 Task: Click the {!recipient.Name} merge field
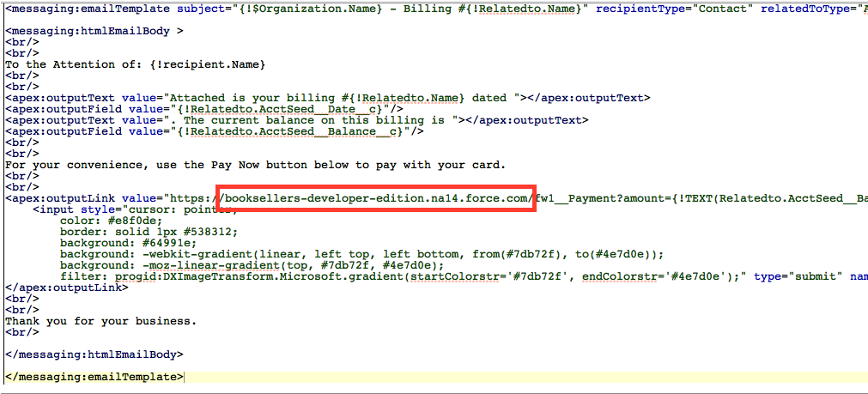(x=208, y=64)
